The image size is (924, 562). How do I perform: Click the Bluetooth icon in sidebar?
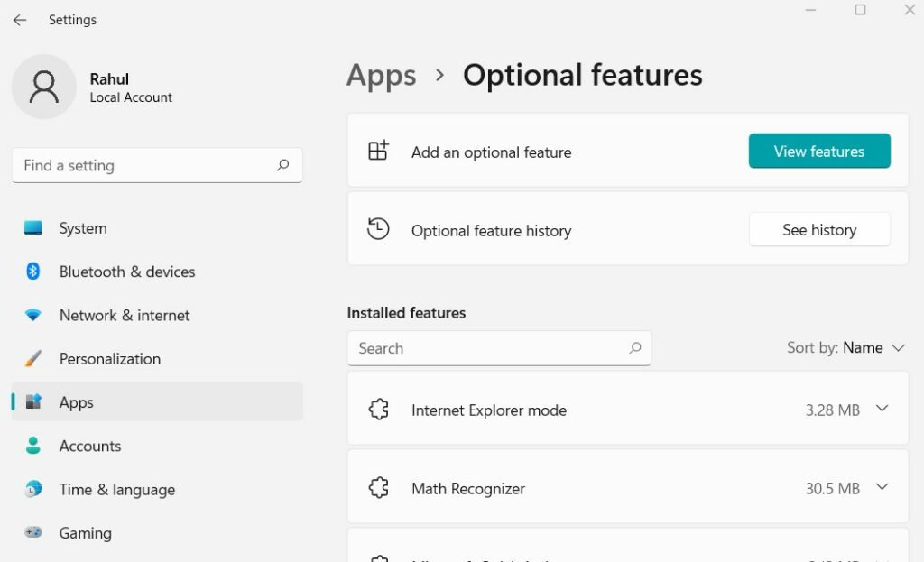point(33,272)
